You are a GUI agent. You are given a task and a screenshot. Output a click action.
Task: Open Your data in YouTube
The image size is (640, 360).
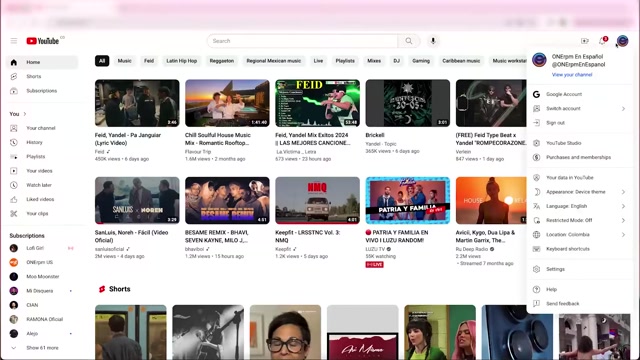point(580,178)
